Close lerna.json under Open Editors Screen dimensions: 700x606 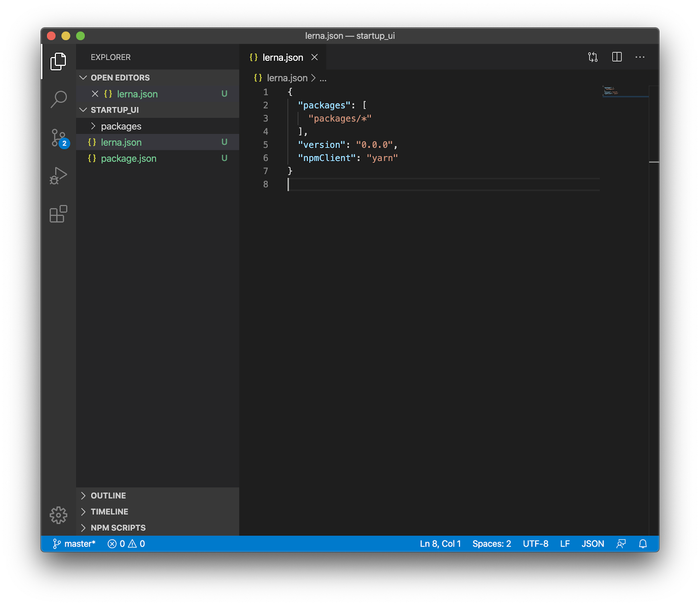point(95,94)
